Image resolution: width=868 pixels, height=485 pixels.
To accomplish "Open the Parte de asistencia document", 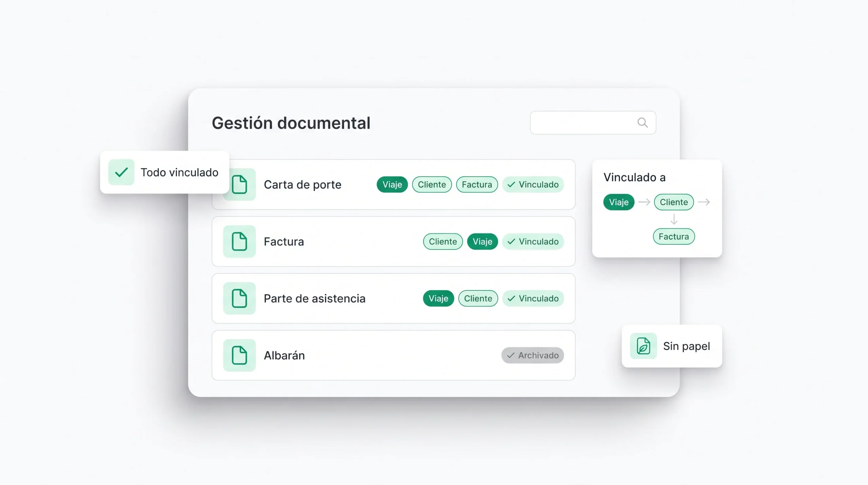I will click(393, 298).
